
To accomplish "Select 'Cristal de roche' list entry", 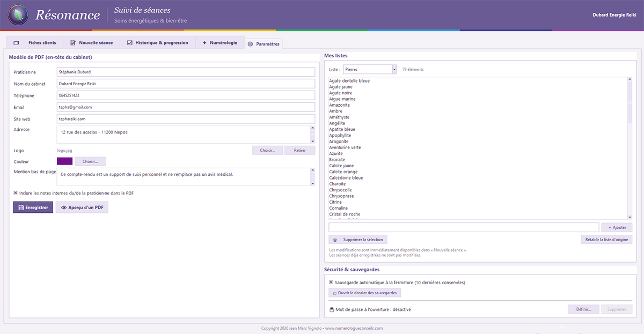I will point(343,214).
